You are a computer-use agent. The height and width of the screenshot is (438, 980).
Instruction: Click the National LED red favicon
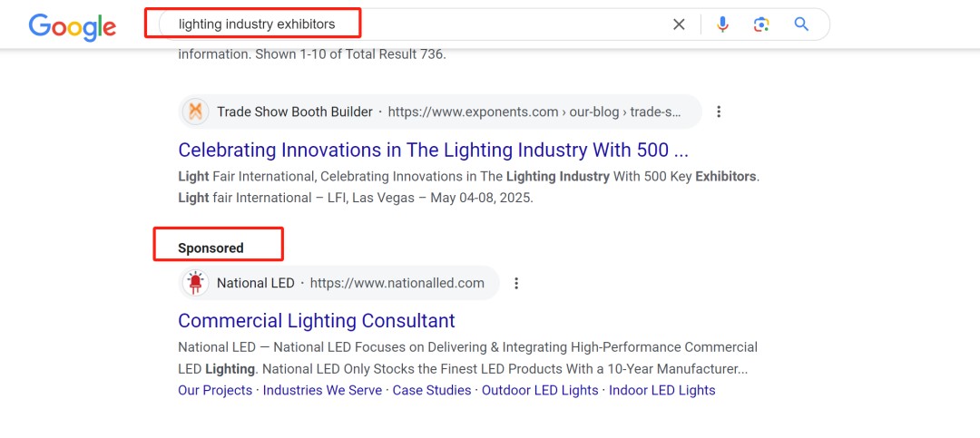click(195, 283)
